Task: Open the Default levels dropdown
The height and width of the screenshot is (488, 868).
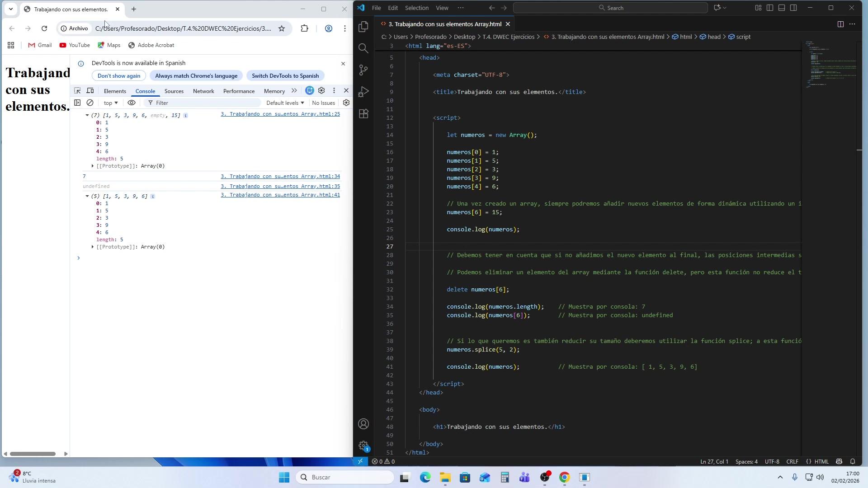Action: pos(285,103)
